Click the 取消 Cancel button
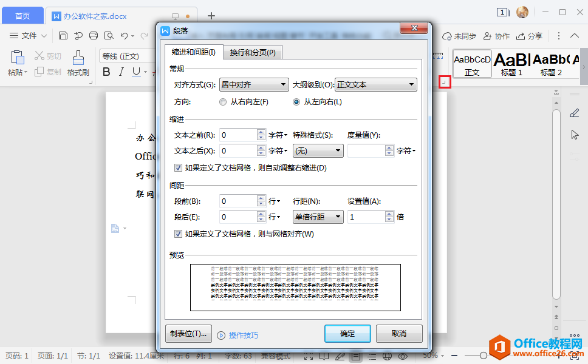588x364 pixels. click(399, 333)
